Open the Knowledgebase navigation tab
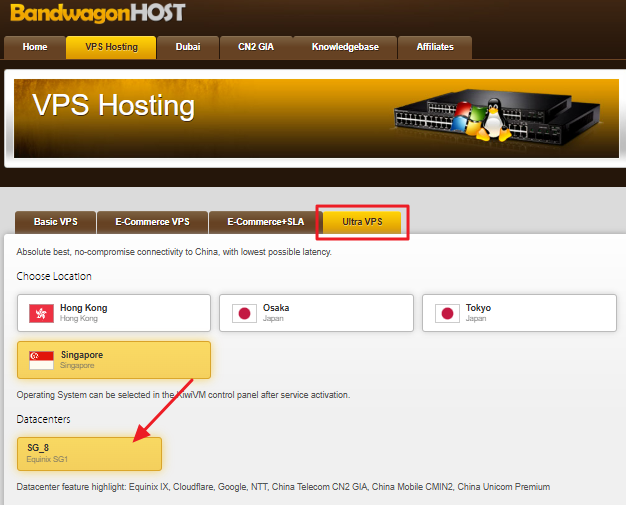 tap(345, 48)
